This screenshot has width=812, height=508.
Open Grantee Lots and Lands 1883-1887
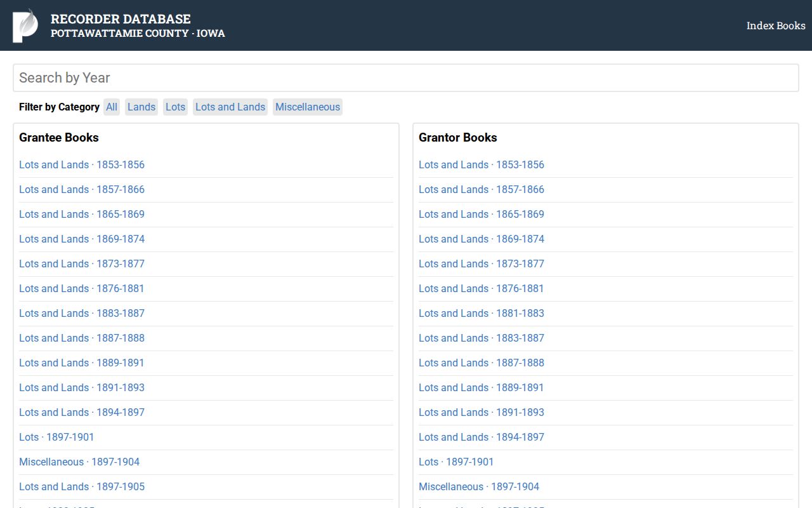(x=82, y=313)
